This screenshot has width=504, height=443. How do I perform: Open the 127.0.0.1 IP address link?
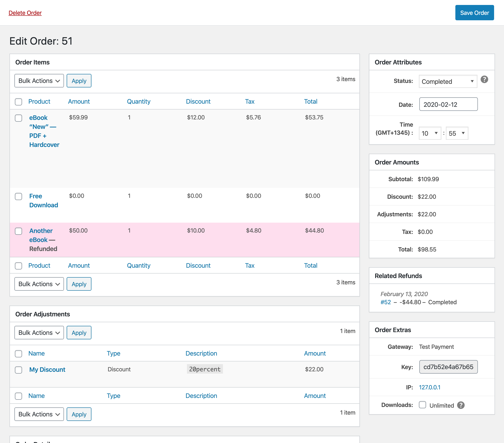pyautogui.click(x=429, y=387)
